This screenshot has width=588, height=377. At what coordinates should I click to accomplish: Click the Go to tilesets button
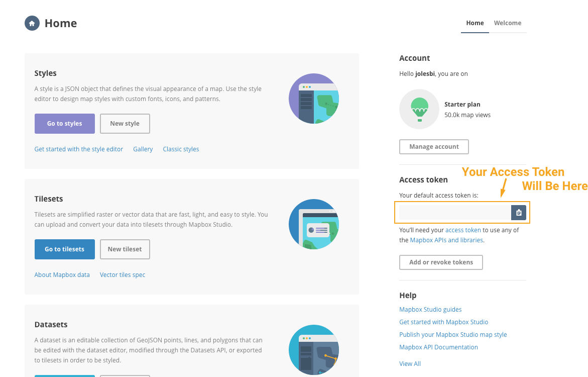click(64, 249)
